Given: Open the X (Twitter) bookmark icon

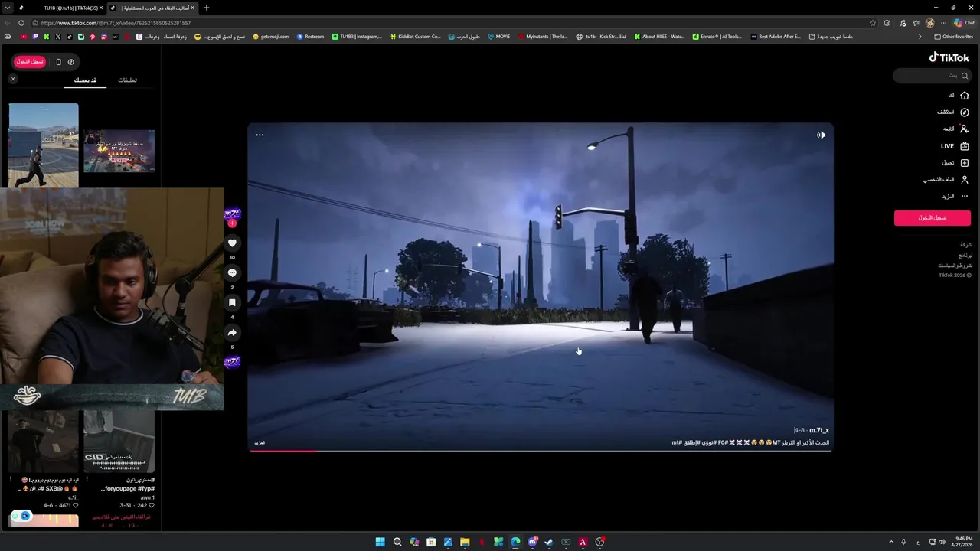Looking at the screenshot, I should [58, 37].
